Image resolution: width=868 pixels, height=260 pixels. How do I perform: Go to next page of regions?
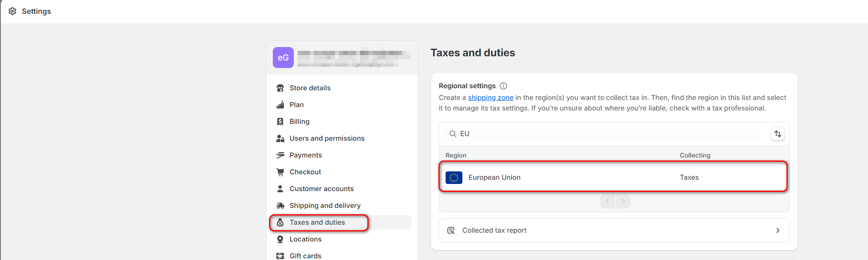(623, 201)
